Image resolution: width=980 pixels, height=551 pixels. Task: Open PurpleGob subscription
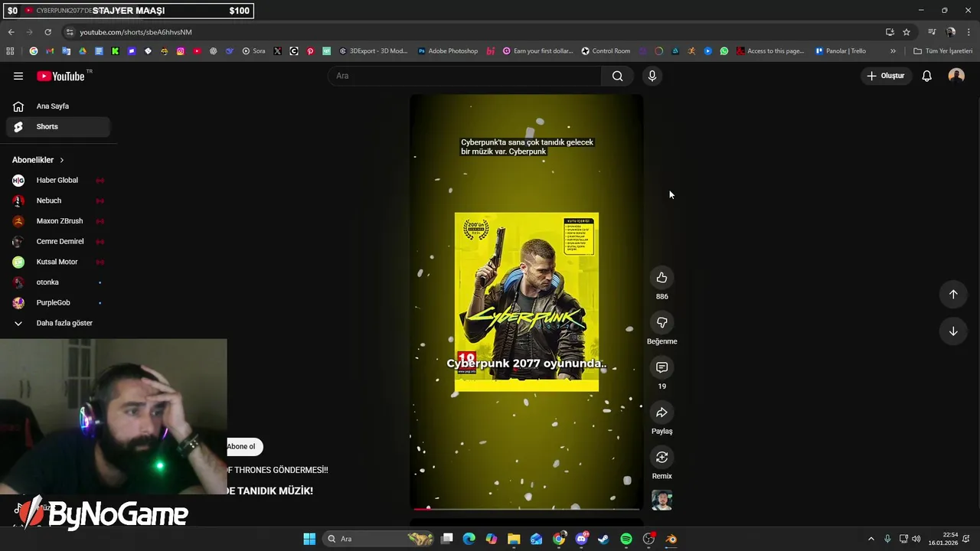(x=58, y=303)
